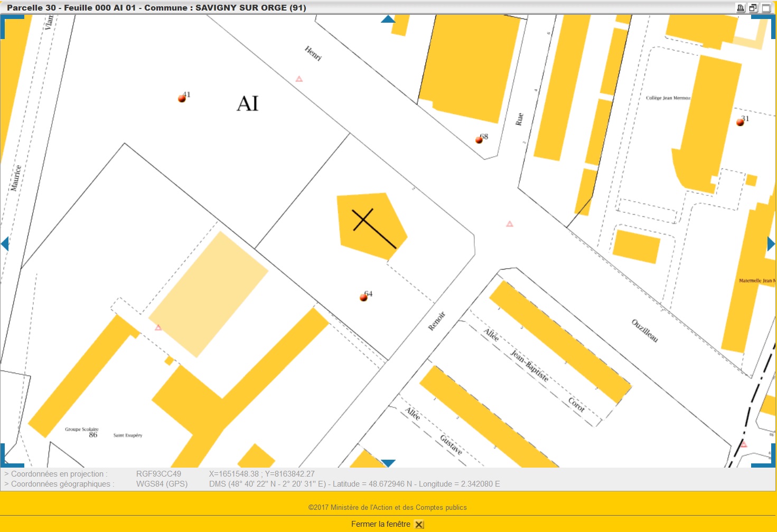Image resolution: width=777 pixels, height=532 pixels.
Task: Pan the map north with top arrow
Action: click(388, 19)
